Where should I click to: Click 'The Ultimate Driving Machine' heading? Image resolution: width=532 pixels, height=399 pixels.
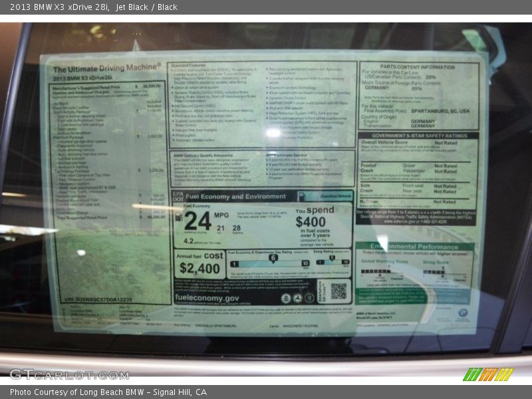tap(106, 68)
